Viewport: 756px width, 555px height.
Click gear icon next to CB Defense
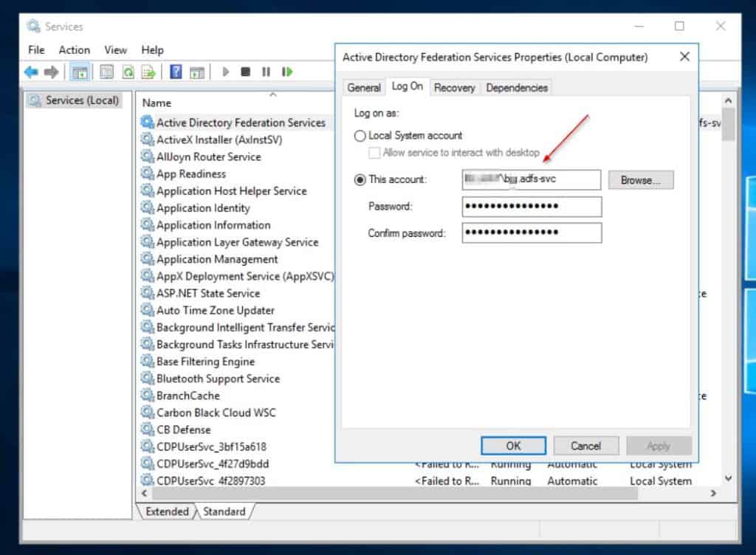147,430
